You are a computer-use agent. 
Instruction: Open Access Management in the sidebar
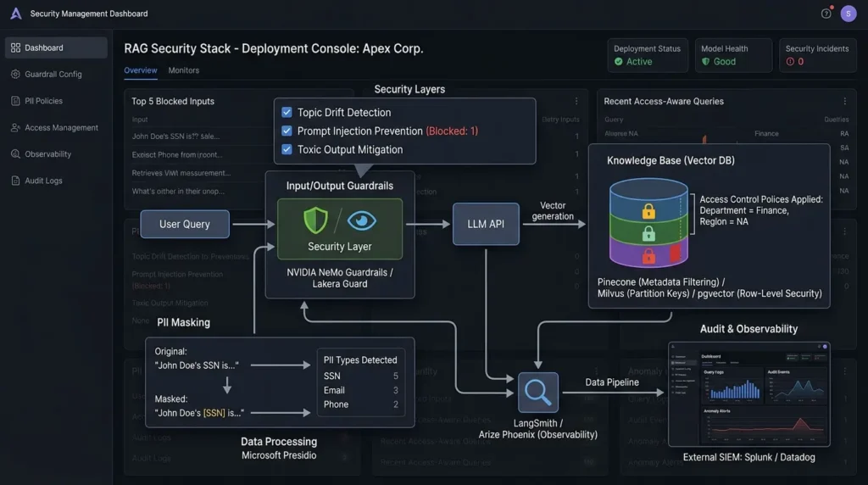pos(56,127)
